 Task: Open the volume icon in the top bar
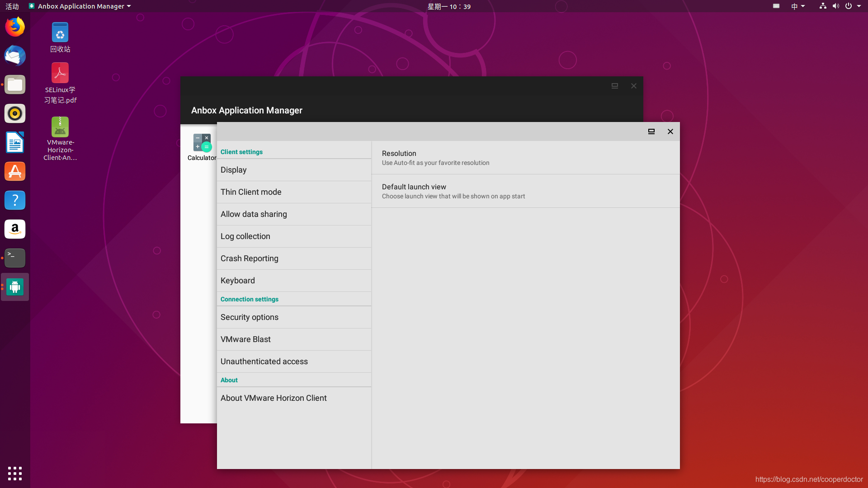(x=835, y=6)
